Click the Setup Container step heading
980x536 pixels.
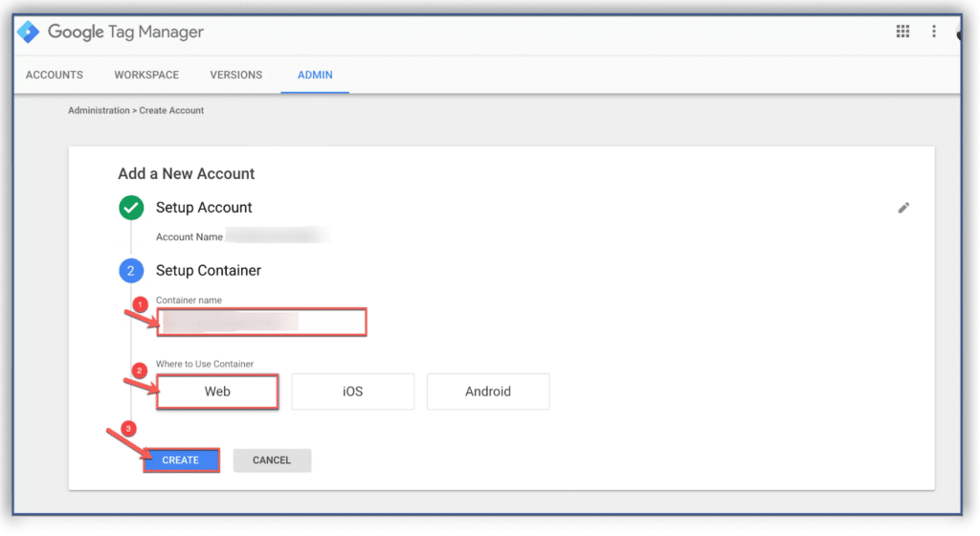pos(208,271)
